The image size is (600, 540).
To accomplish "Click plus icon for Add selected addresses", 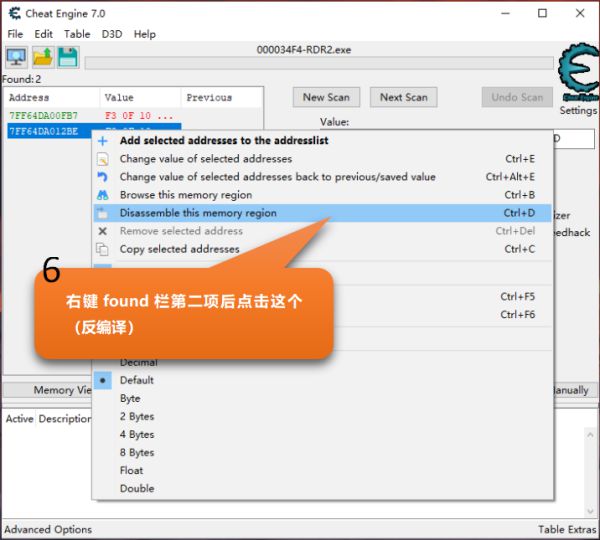I will tap(102, 141).
